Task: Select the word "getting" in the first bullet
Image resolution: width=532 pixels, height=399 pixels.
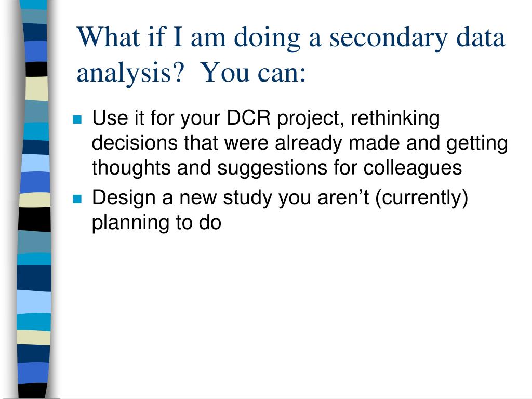Action: (x=477, y=143)
